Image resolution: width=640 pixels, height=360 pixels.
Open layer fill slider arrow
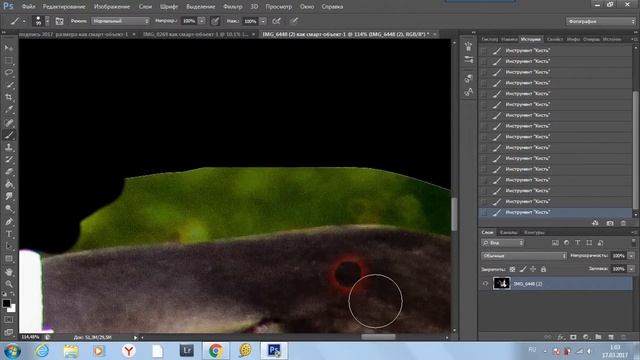pyautogui.click(x=631, y=269)
